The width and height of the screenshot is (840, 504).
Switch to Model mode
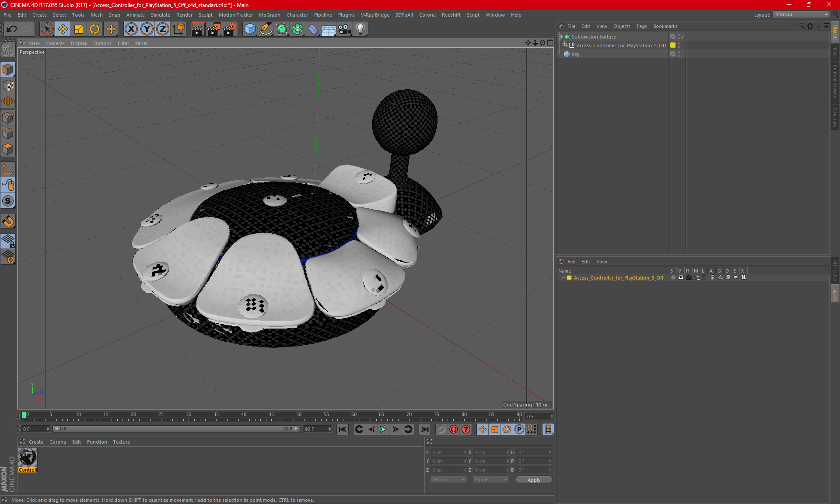pyautogui.click(x=8, y=70)
